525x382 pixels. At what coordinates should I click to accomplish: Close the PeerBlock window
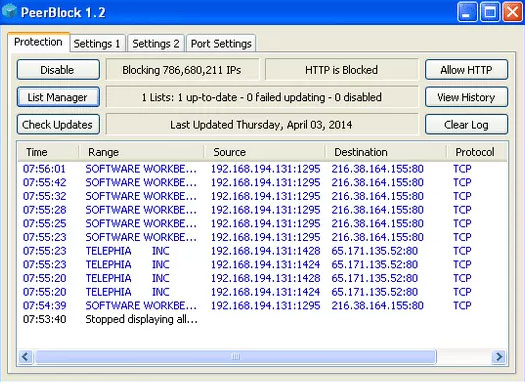513,12
